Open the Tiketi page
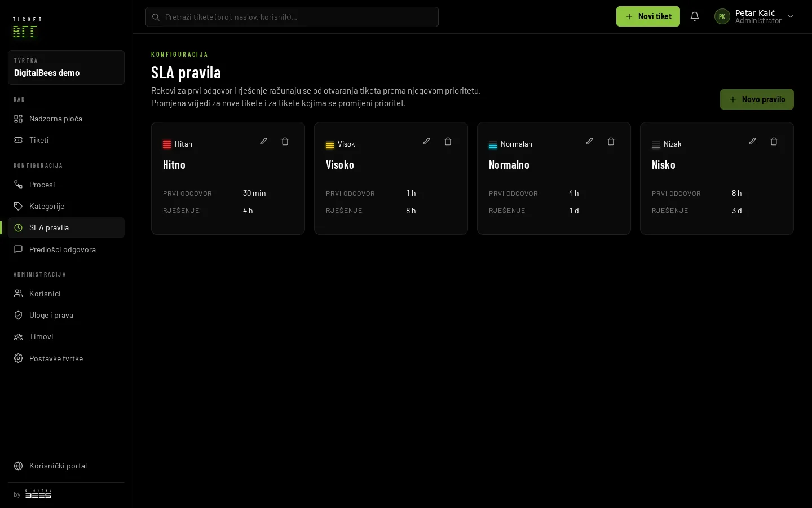The width and height of the screenshot is (812, 508). point(66,140)
